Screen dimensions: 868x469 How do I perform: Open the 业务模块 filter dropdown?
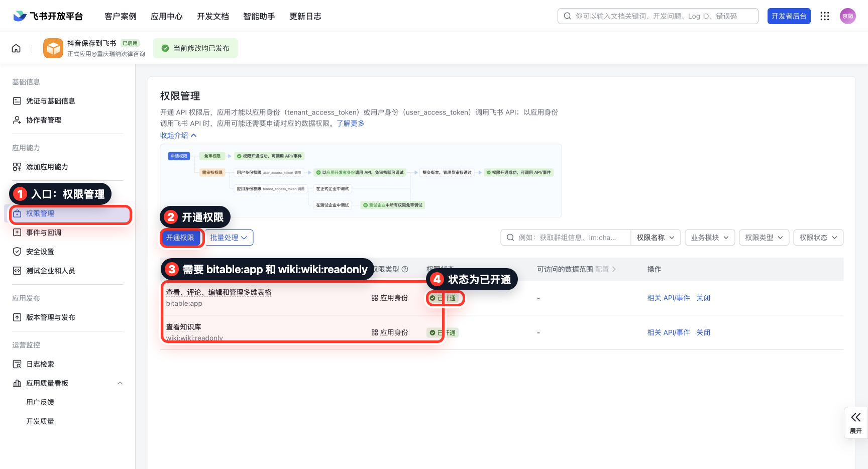tap(710, 238)
